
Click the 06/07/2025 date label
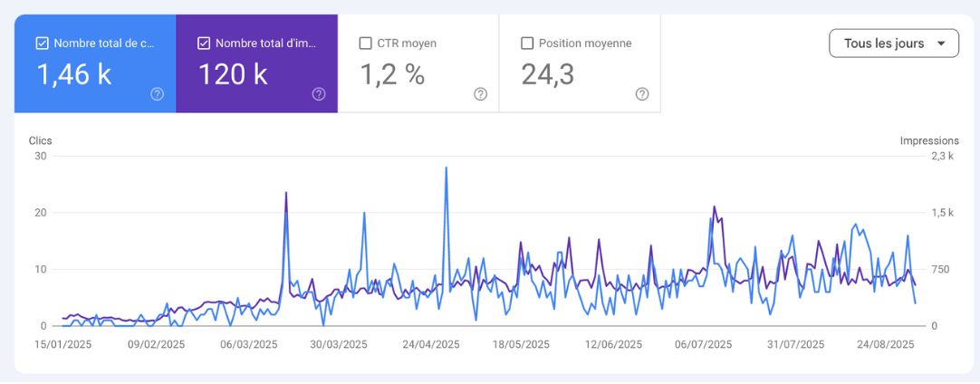tap(704, 344)
